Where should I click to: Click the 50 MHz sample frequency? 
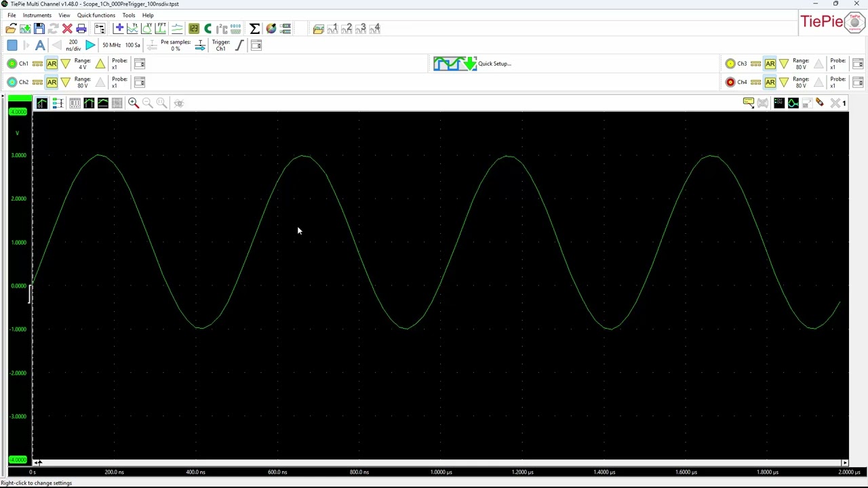coord(111,45)
